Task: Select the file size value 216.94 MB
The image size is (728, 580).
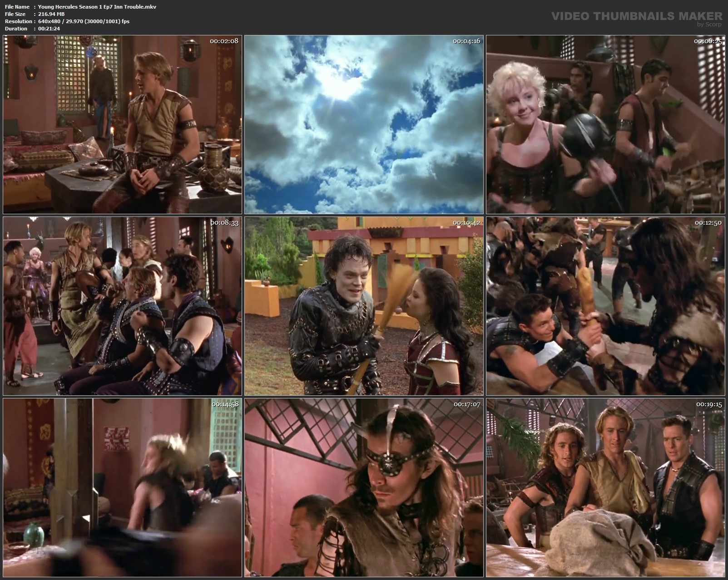Action: pyautogui.click(x=51, y=14)
